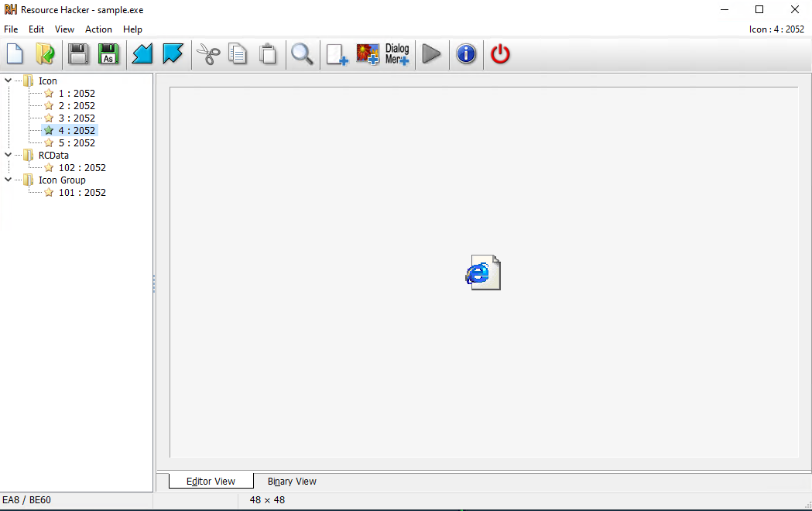Open the File menu
The image size is (812, 511).
(x=11, y=29)
